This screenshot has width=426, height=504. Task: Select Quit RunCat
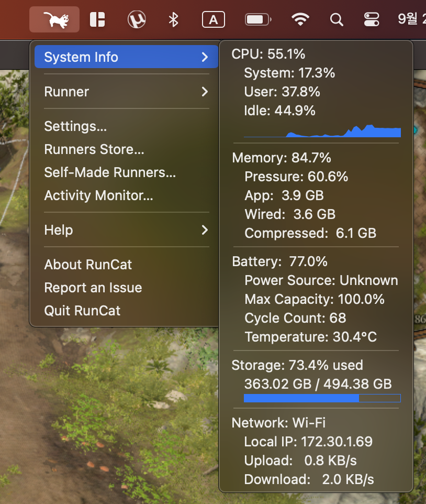click(82, 311)
